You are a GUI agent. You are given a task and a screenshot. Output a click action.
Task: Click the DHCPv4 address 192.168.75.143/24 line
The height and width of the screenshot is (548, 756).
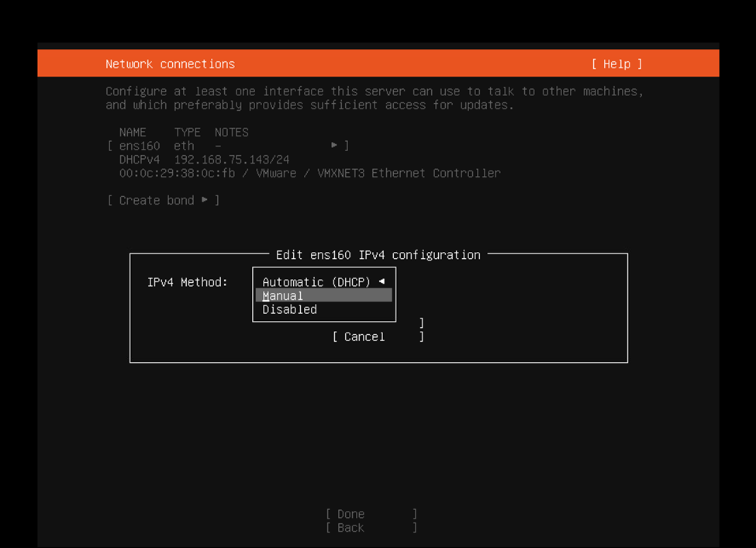205,160
